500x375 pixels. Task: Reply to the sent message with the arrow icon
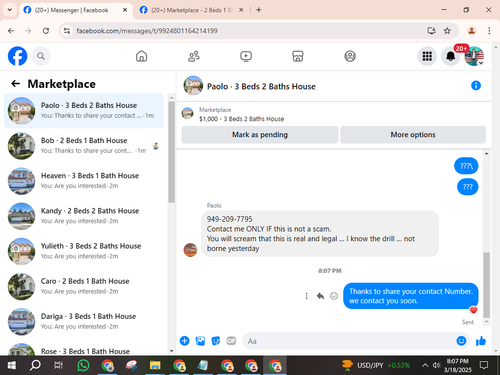(x=320, y=296)
